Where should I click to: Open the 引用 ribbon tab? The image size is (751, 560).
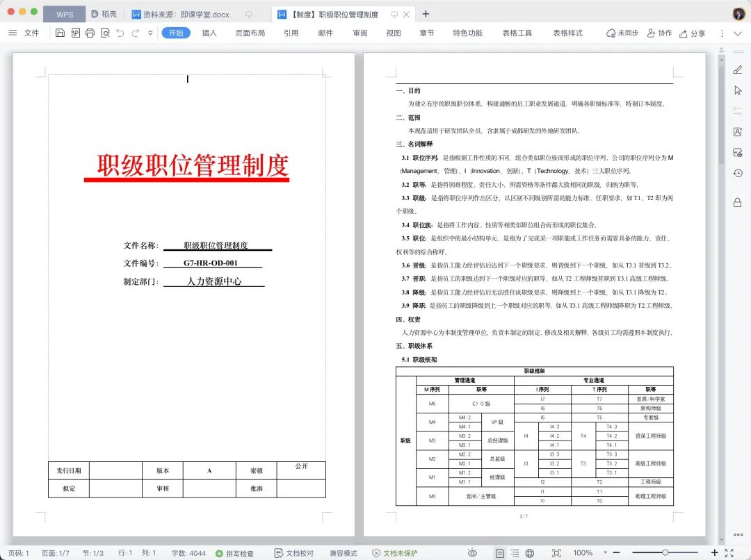pos(291,33)
